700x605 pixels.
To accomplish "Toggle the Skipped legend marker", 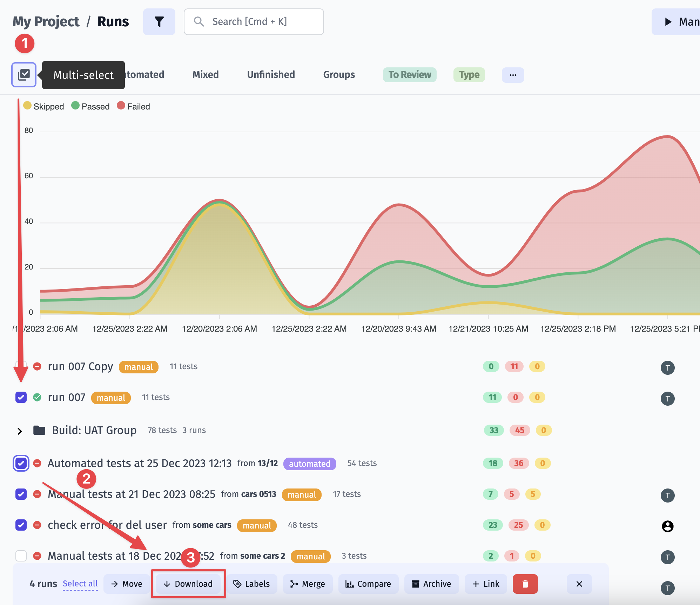I will [27, 106].
